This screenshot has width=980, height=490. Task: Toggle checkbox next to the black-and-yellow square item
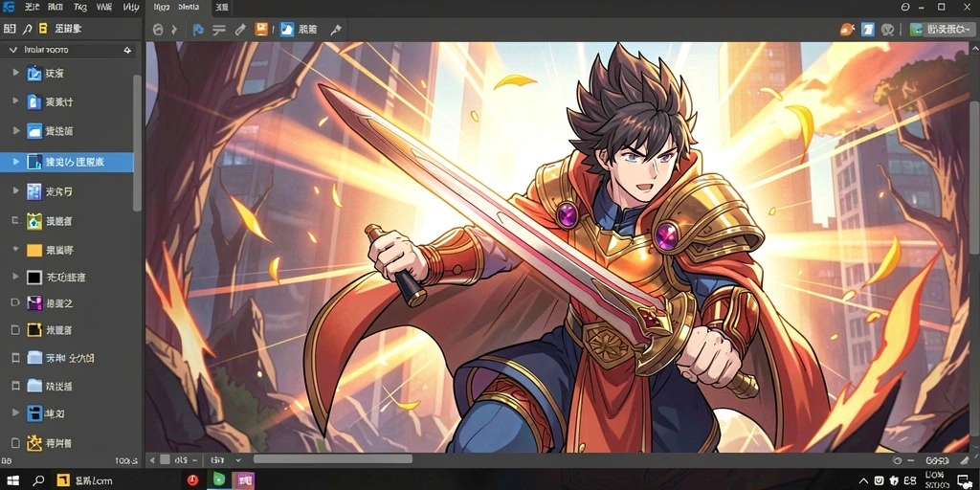[15, 329]
